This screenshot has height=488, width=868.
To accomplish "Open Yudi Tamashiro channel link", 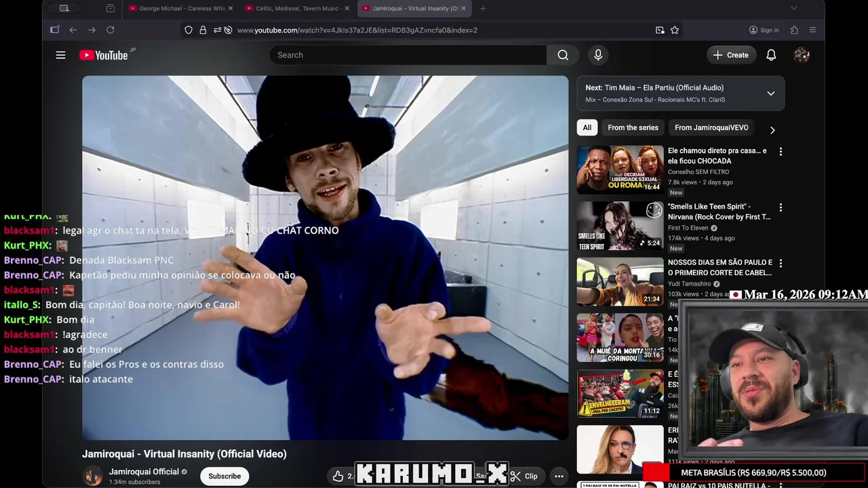I will point(689,284).
